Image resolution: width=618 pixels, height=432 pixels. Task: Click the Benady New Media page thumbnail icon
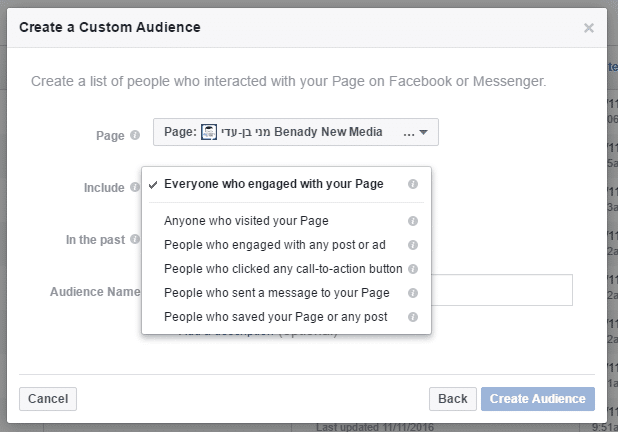209,132
